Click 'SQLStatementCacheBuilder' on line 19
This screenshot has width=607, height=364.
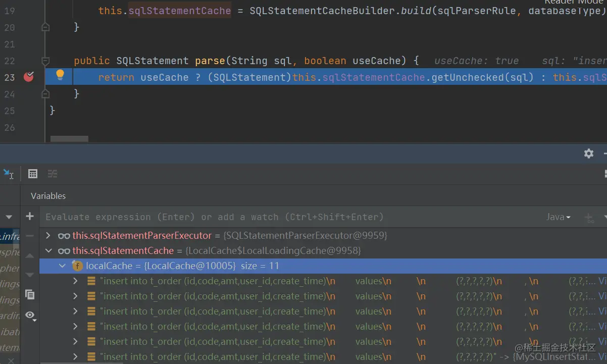(322, 11)
